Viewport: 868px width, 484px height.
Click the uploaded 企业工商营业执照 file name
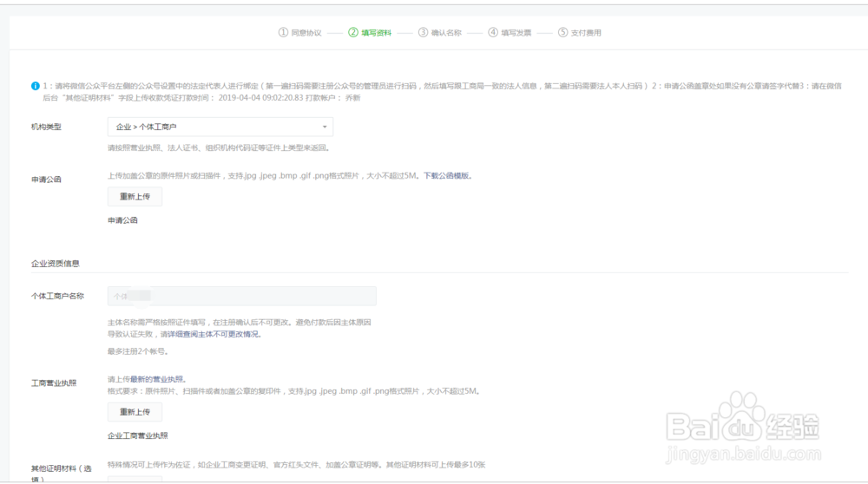tap(137, 435)
